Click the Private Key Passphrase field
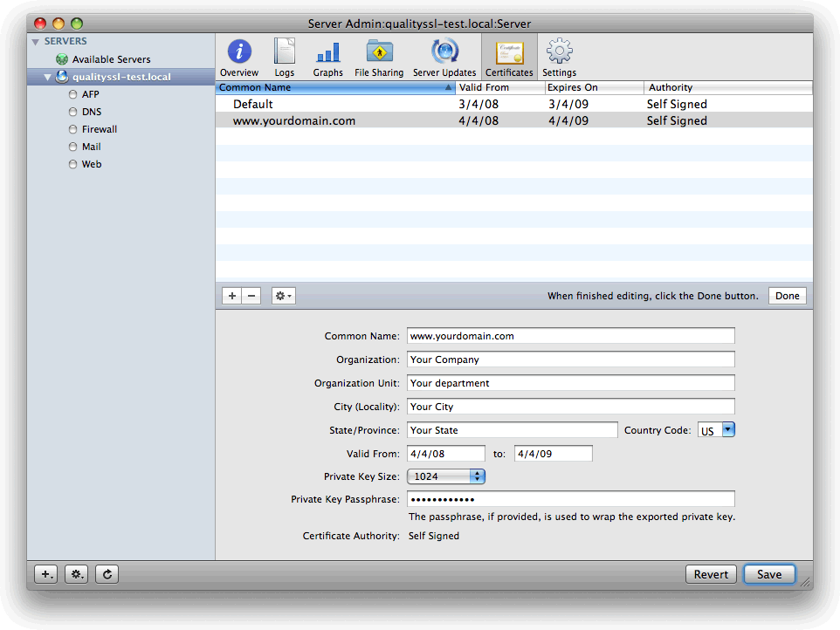The width and height of the screenshot is (840, 630). click(570, 499)
